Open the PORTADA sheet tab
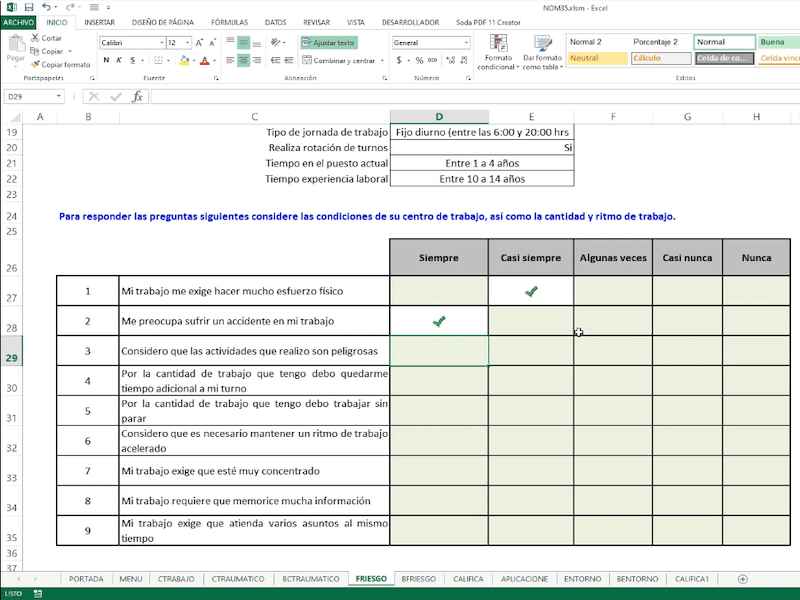The height and width of the screenshot is (600, 800). [86, 579]
